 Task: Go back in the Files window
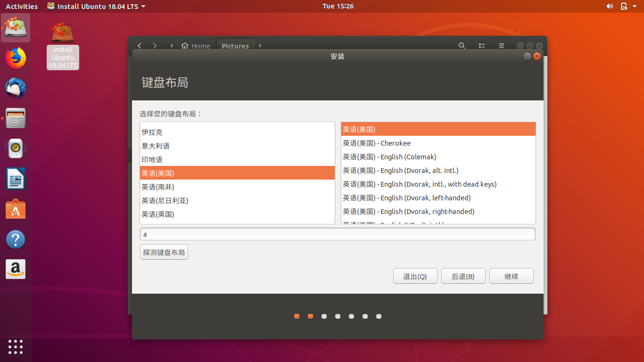[140, 46]
